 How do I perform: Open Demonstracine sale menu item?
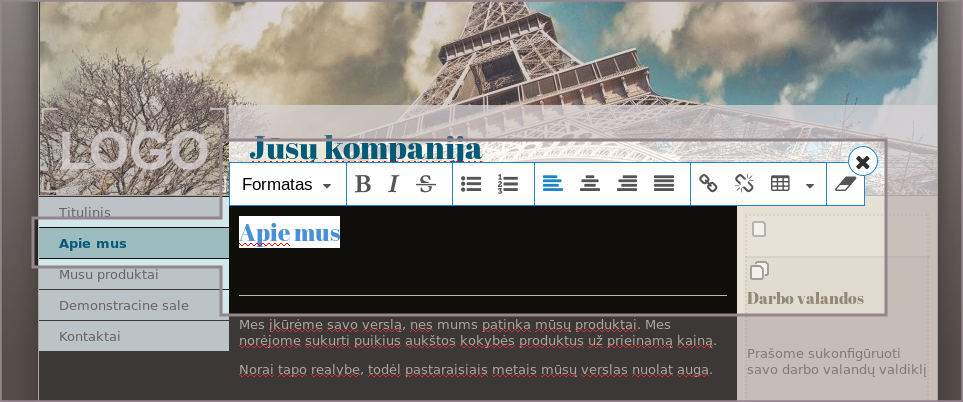[123, 305]
